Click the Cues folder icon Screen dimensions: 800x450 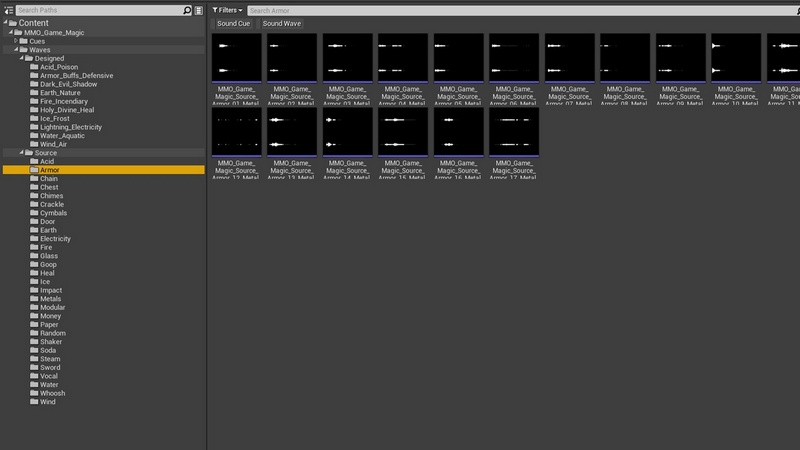[23, 41]
